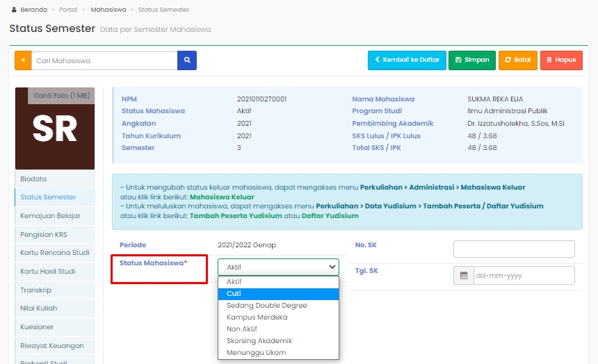Pick Kampus Merdeka option
This screenshot has width=598, height=364.
tap(257, 317)
